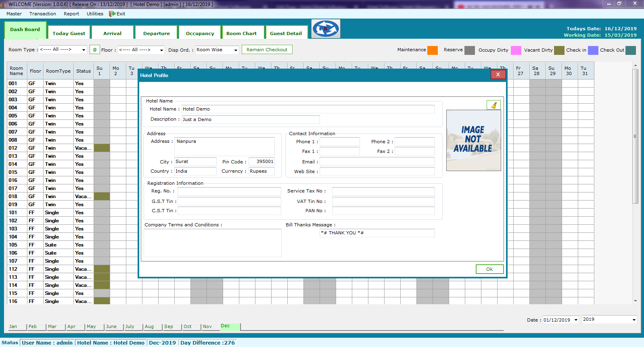This screenshot has height=347, width=644.
Task: Select the Nov month marker
Action: (x=207, y=326)
